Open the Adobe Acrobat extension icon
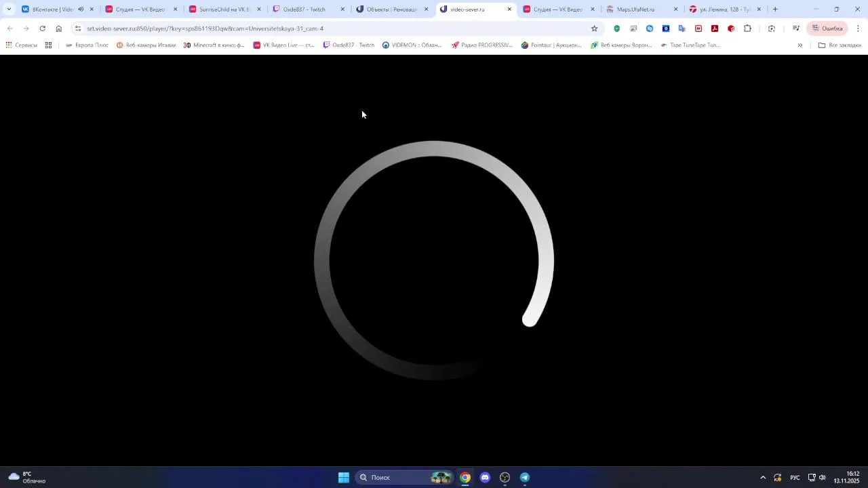This screenshot has width=868, height=488. point(715,28)
